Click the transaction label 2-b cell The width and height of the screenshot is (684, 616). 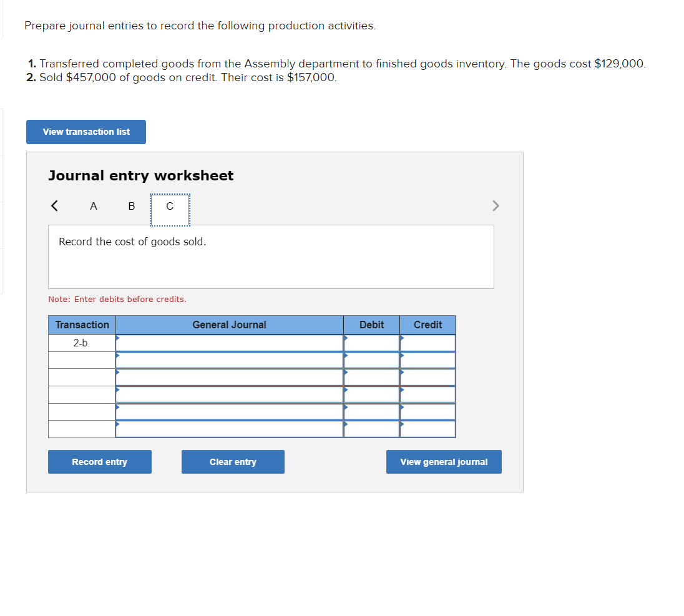[81, 342]
